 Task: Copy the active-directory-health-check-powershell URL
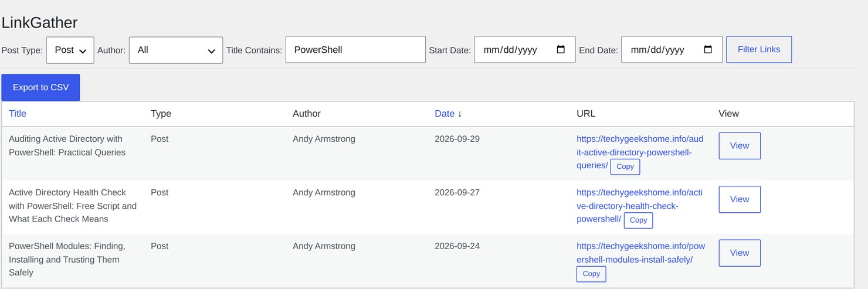(x=638, y=220)
